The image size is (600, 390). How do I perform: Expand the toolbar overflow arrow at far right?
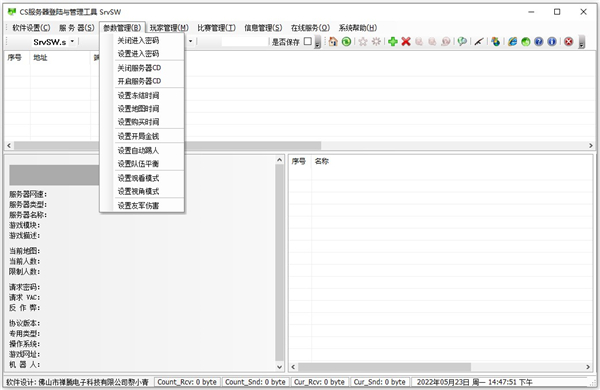coord(582,42)
